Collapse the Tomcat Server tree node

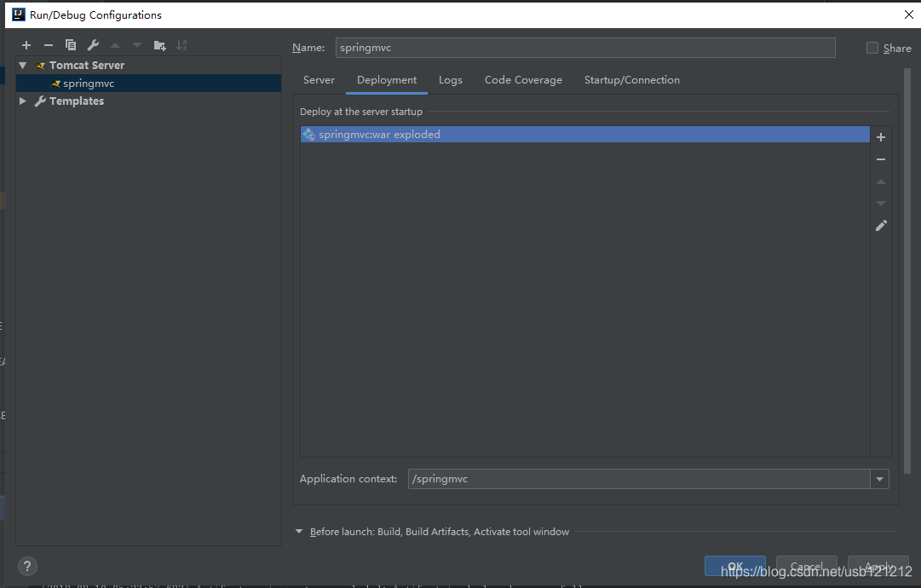click(x=23, y=66)
